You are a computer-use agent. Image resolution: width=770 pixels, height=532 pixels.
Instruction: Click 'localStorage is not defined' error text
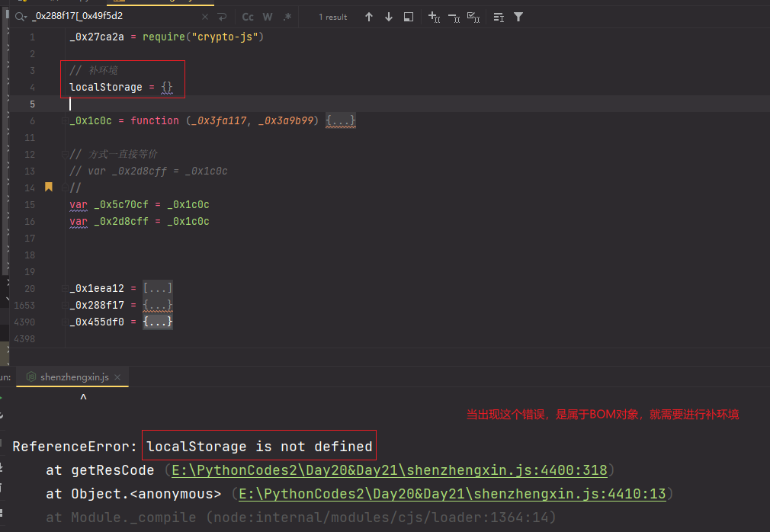coord(259,447)
